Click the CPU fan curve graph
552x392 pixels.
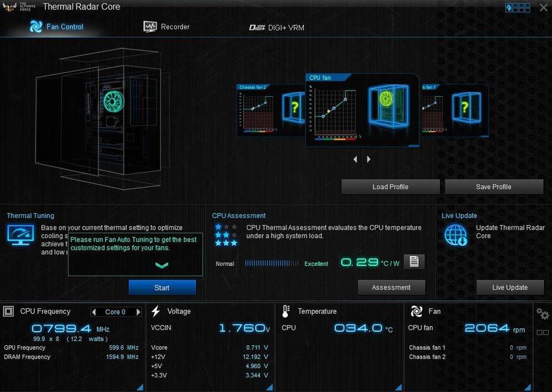click(334, 112)
